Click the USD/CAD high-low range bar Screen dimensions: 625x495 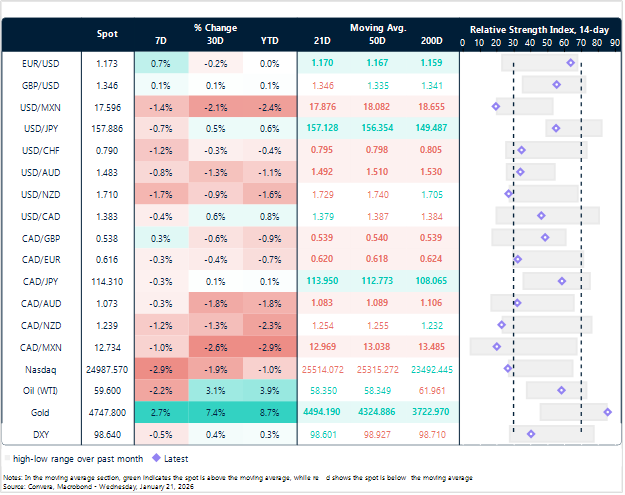click(x=547, y=215)
